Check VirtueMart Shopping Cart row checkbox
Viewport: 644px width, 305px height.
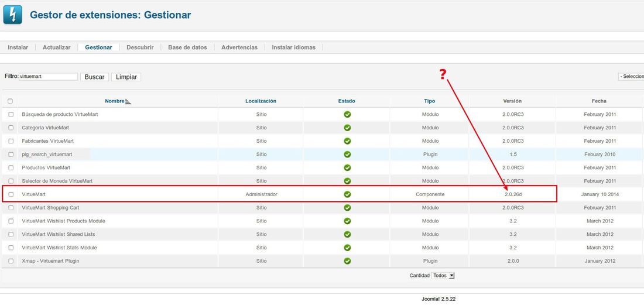[x=11, y=208]
